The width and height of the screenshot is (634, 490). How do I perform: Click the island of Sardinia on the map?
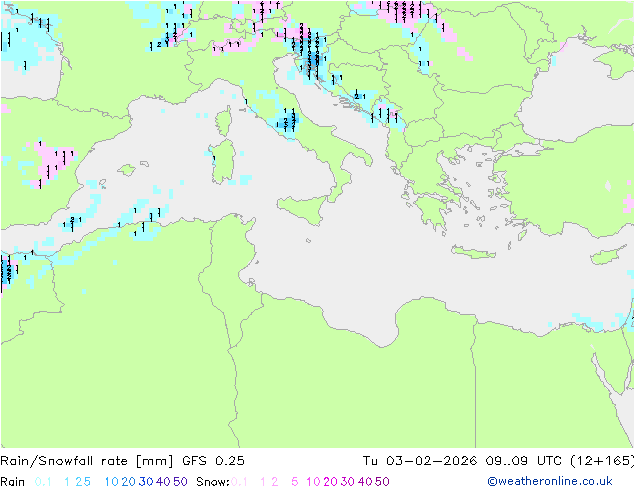coord(223,162)
